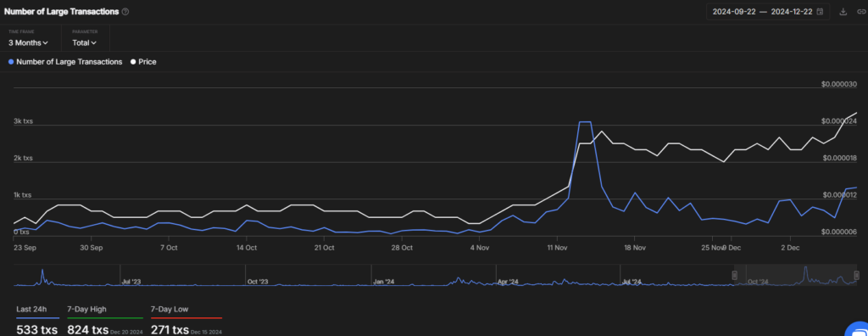This screenshot has width=868, height=336.
Task: Click the 11 Nov date label
Action: click(557, 248)
